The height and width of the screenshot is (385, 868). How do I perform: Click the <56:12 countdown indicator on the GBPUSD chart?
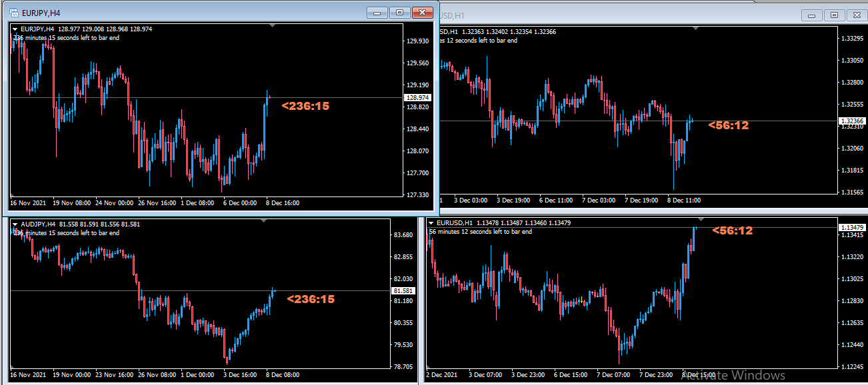point(729,125)
